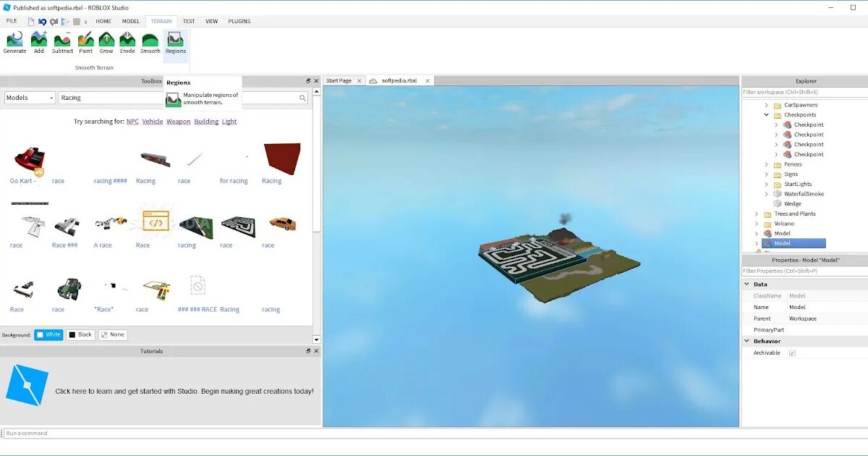Select the highlighted Model item in Explorer
868x456 pixels.
tap(793, 244)
